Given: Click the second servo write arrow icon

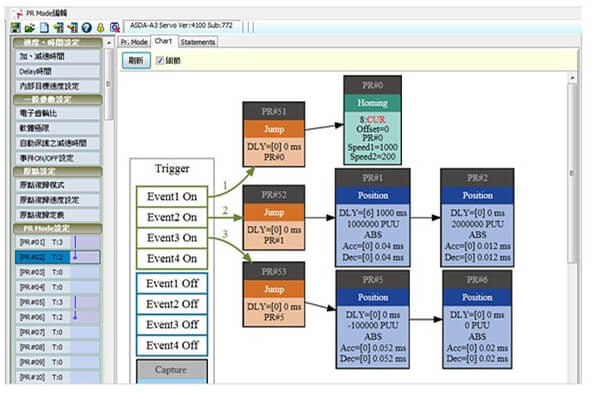Looking at the screenshot, I should [72, 27].
